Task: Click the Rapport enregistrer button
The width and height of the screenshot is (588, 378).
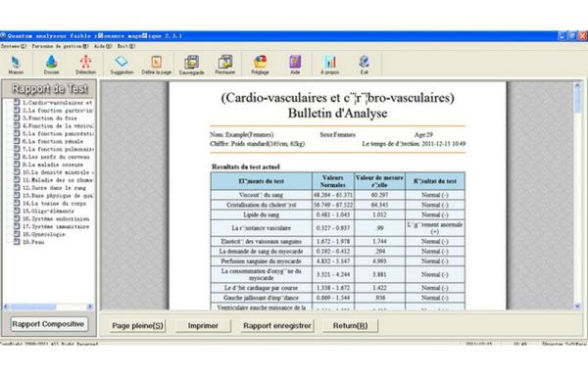Action: 277,325
